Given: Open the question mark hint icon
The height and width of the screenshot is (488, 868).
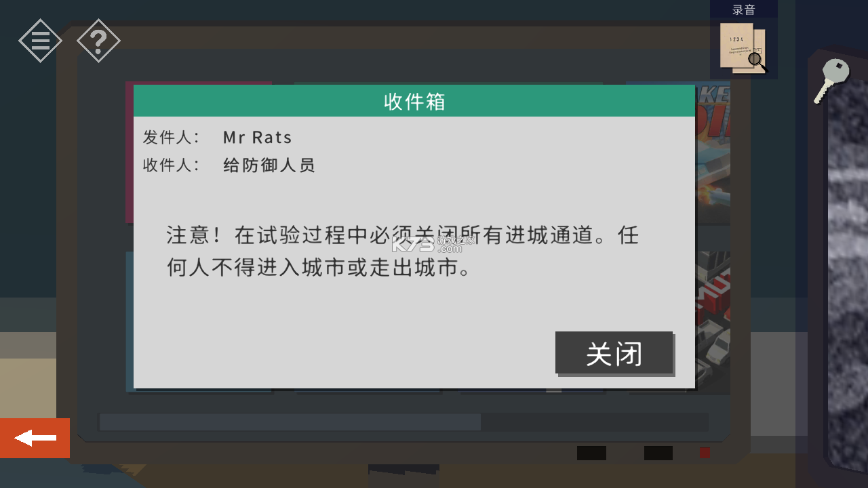Looking at the screenshot, I should tap(98, 41).
